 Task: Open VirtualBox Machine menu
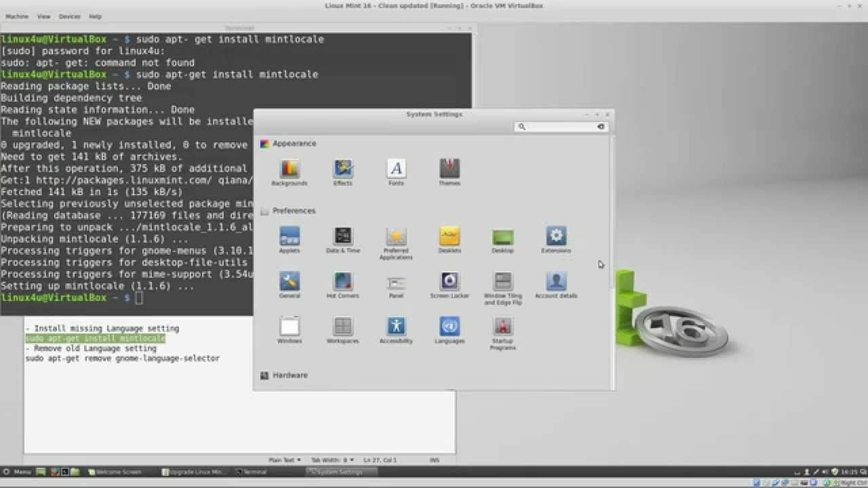pos(17,16)
